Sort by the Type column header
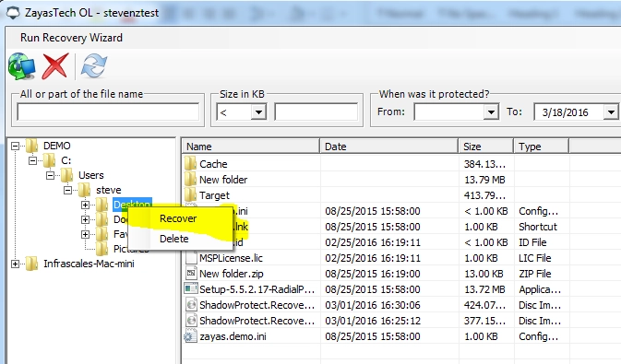621x364 pixels. (x=542, y=147)
